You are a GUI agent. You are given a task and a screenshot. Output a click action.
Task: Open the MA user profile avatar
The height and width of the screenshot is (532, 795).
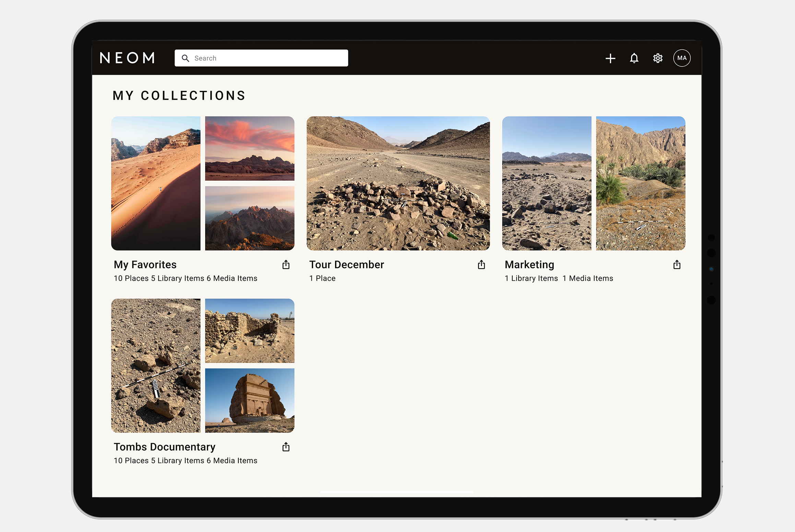[682, 58]
